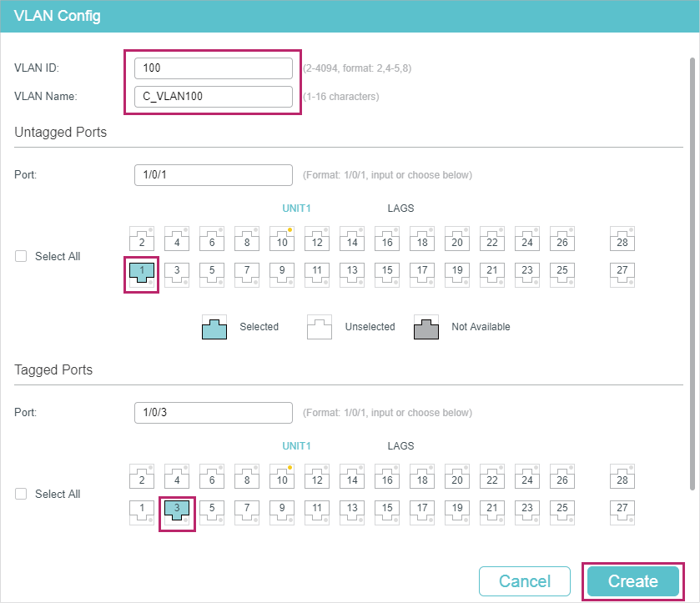Open LAGS tab in Untagged Ports
Viewport: 700px width, 603px height.
(x=400, y=209)
